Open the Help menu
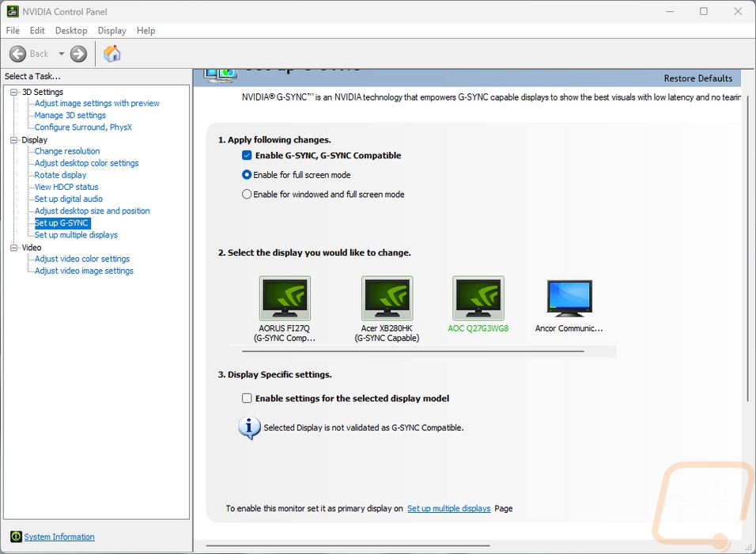Screen dimensions: 756x554 coord(146,30)
